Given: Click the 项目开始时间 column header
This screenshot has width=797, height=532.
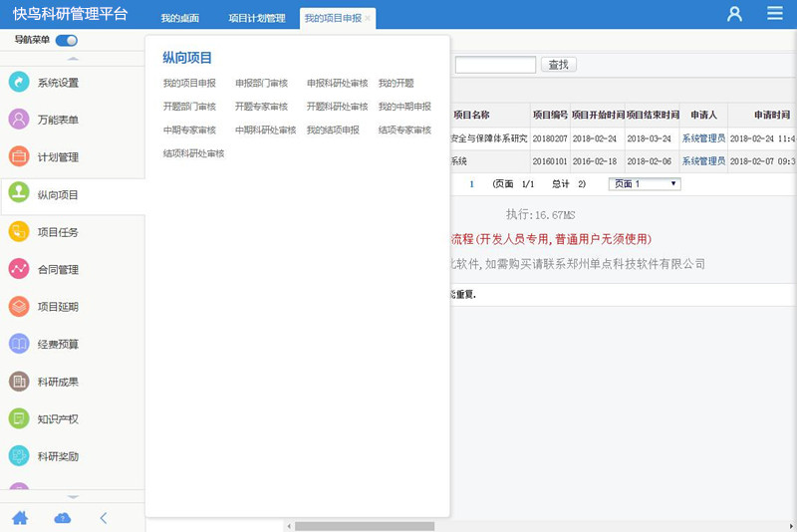Looking at the screenshot, I should [598, 115].
